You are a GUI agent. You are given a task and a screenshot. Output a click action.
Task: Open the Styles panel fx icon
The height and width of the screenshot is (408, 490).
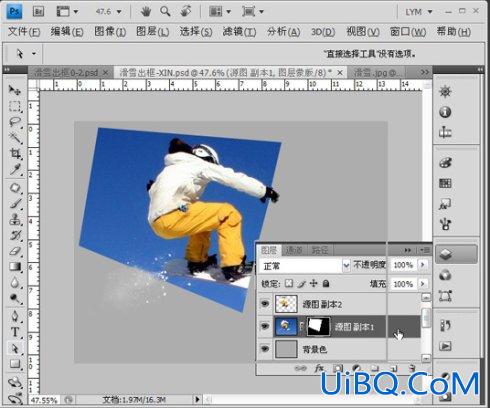[445, 204]
